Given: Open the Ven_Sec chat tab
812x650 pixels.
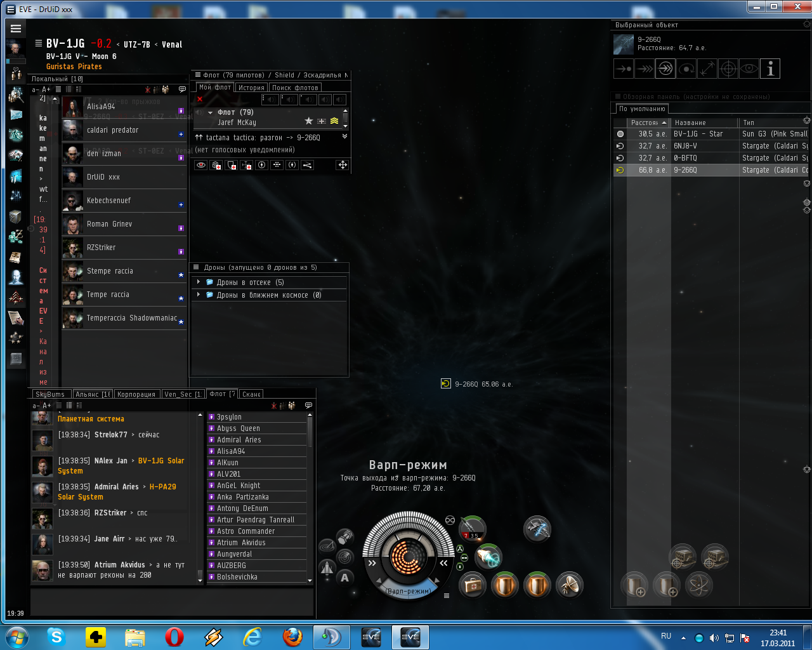Looking at the screenshot, I should (183, 394).
